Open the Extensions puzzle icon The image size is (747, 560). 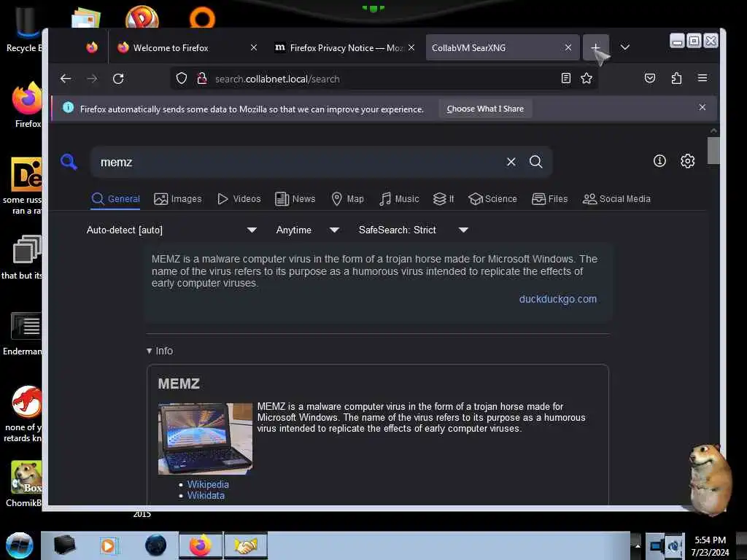pos(676,79)
